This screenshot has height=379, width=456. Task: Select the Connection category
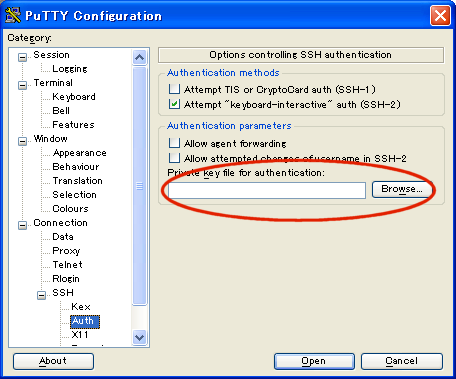pos(61,223)
